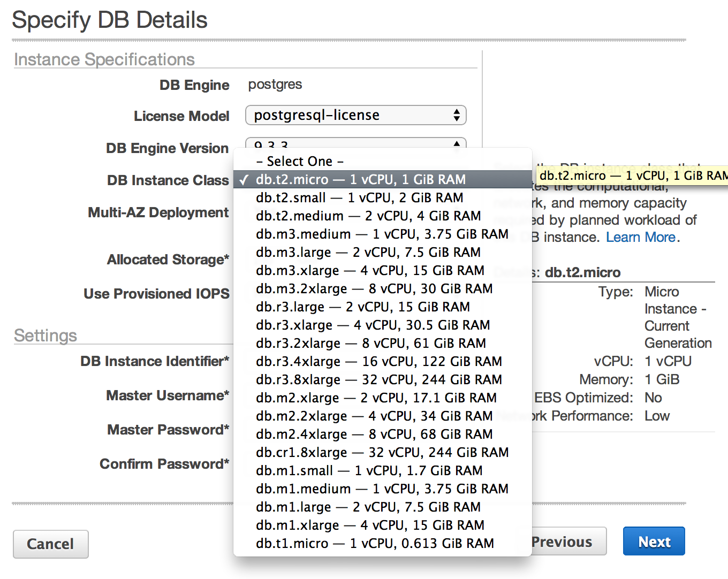Select db.m2.2xlarge — 4 vCPU, 34 GiB RAM
Viewport: 728px width, 579px height.
[382, 416]
